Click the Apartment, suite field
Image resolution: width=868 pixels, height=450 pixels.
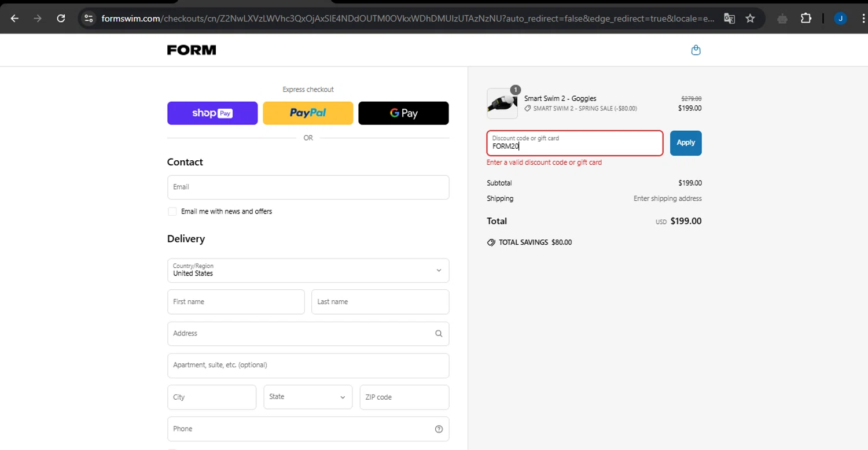(x=308, y=366)
